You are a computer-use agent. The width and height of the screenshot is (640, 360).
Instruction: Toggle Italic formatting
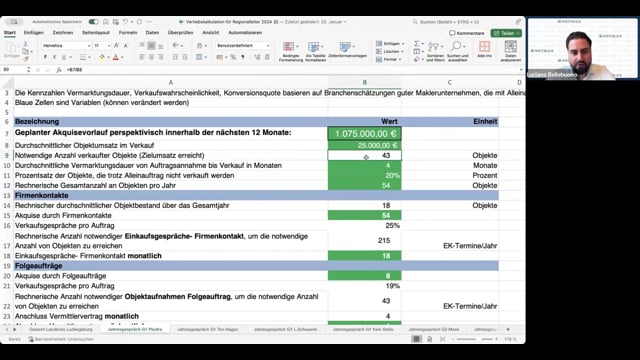[54, 57]
